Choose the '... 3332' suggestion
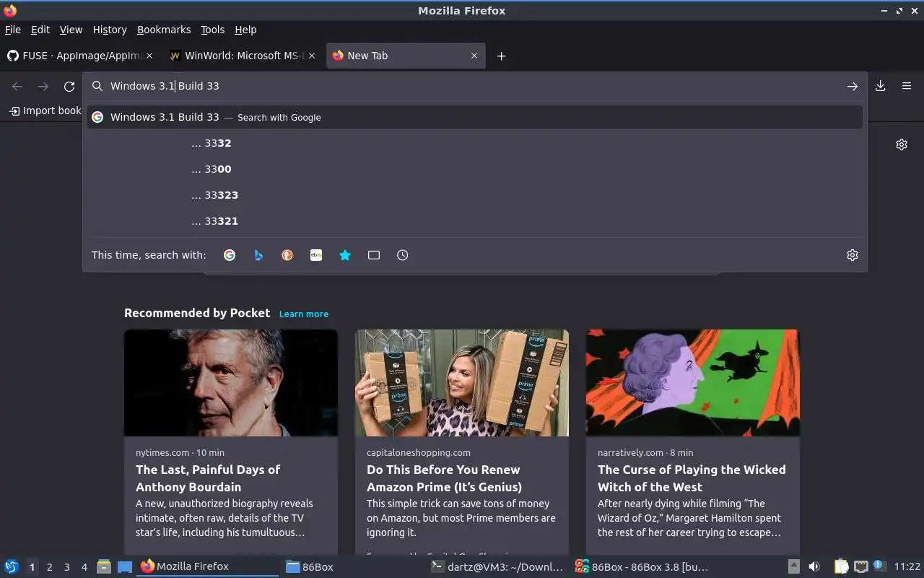 click(475, 143)
